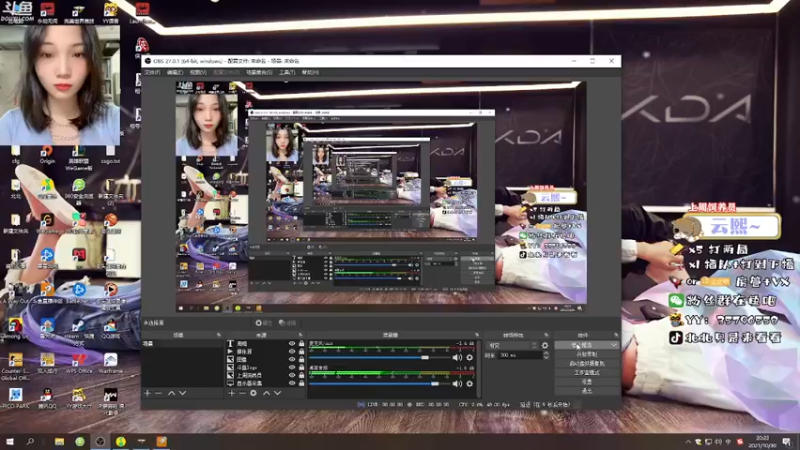Hide the 图像 source using its eye
800x450 pixels.
pos(292,359)
